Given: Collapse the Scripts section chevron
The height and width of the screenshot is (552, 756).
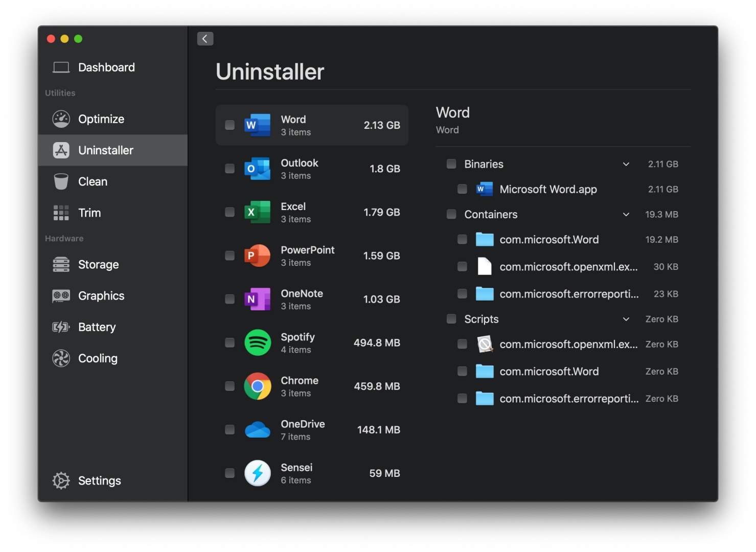Looking at the screenshot, I should pos(626,319).
